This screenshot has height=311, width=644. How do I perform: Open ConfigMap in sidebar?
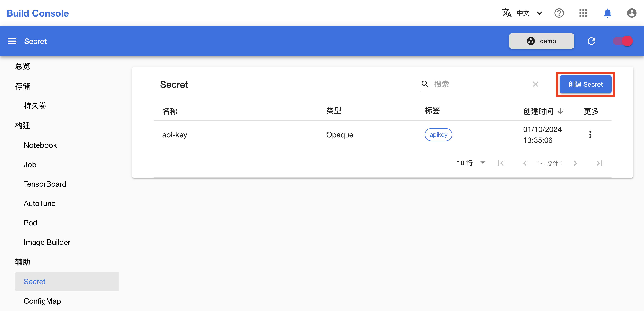[x=42, y=301]
